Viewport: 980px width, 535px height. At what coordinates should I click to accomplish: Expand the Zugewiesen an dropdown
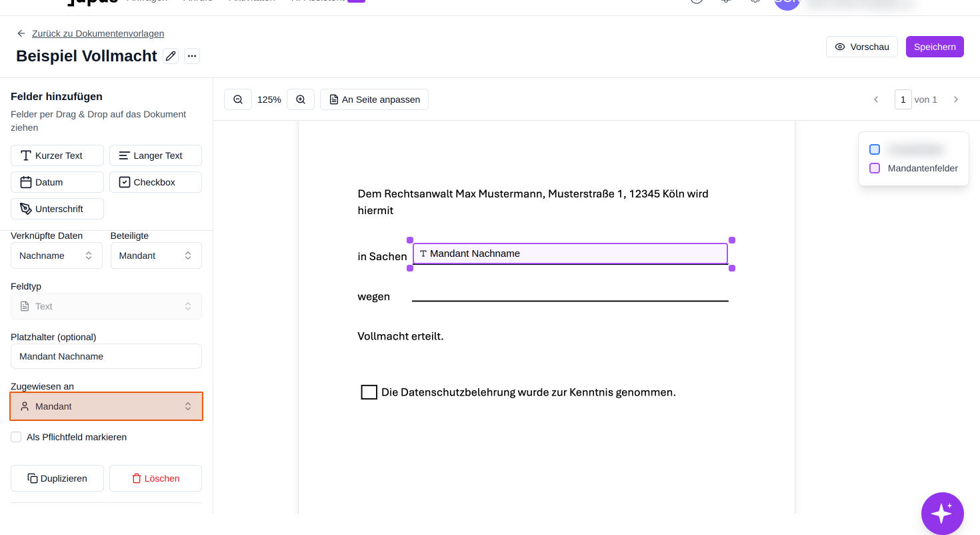coord(106,406)
